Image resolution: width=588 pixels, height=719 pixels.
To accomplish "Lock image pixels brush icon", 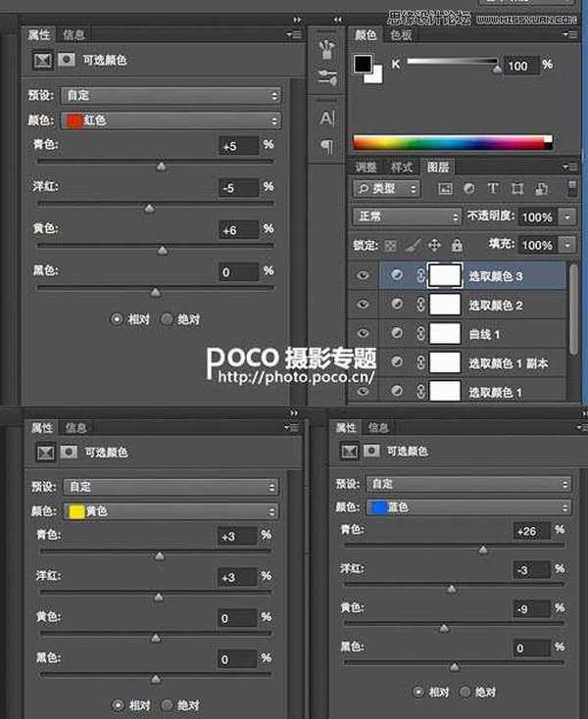I will click(413, 246).
